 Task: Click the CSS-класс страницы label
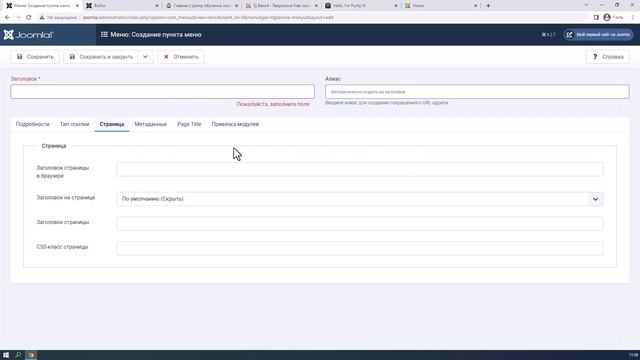point(62,247)
